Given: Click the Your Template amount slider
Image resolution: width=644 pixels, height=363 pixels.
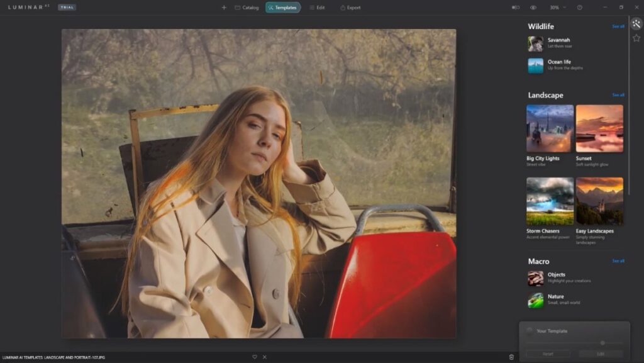Looking at the screenshot, I should (x=602, y=343).
